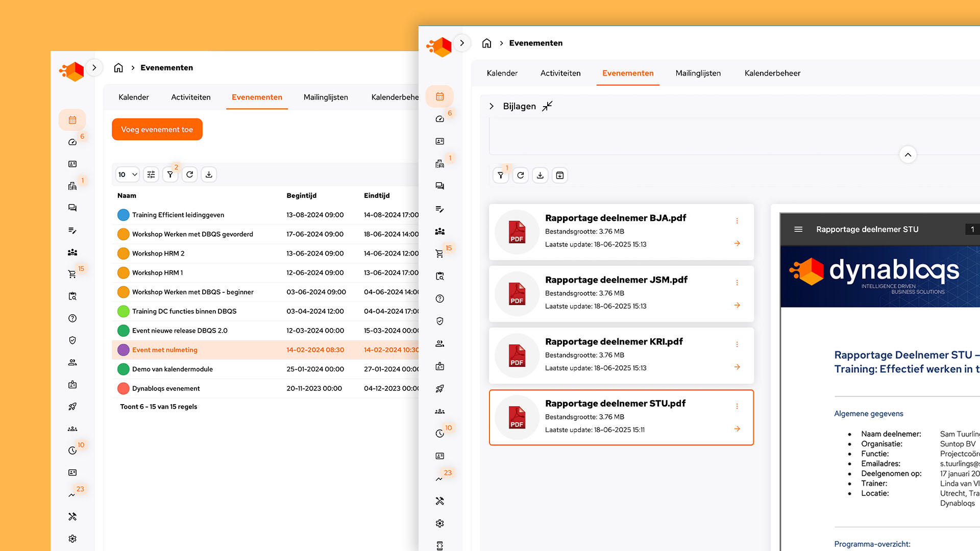
Task: Open Kalenderbeheer tab in right window
Action: click(772, 73)
